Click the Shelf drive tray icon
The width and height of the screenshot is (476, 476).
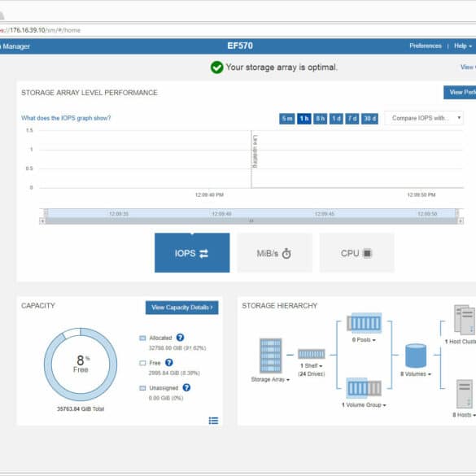tap(312, 354)
